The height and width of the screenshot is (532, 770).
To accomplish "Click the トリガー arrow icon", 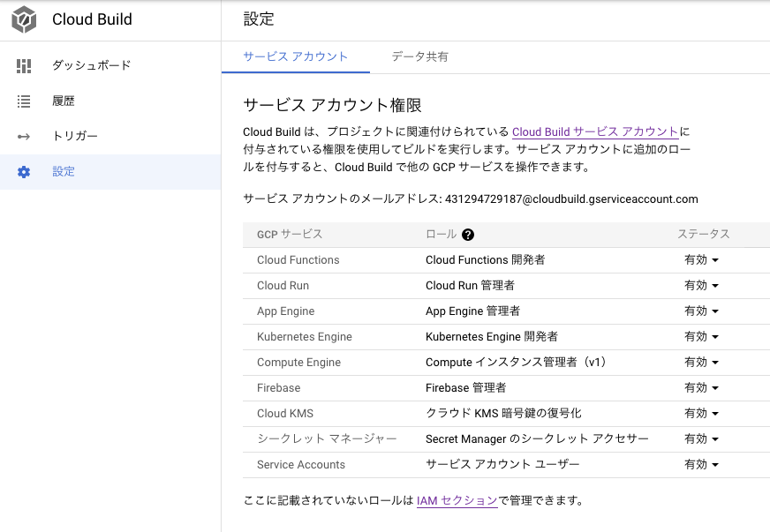I will tap(24, 137).
